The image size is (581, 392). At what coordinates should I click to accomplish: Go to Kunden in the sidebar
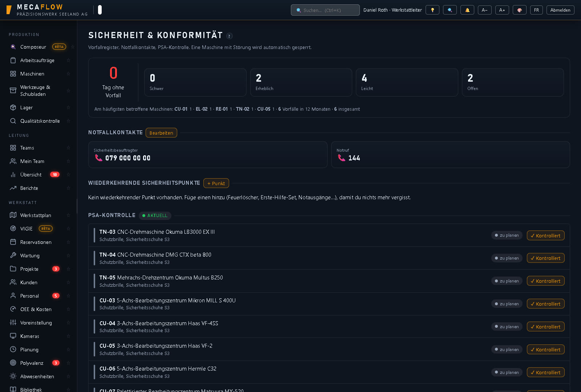click(38, 282)
